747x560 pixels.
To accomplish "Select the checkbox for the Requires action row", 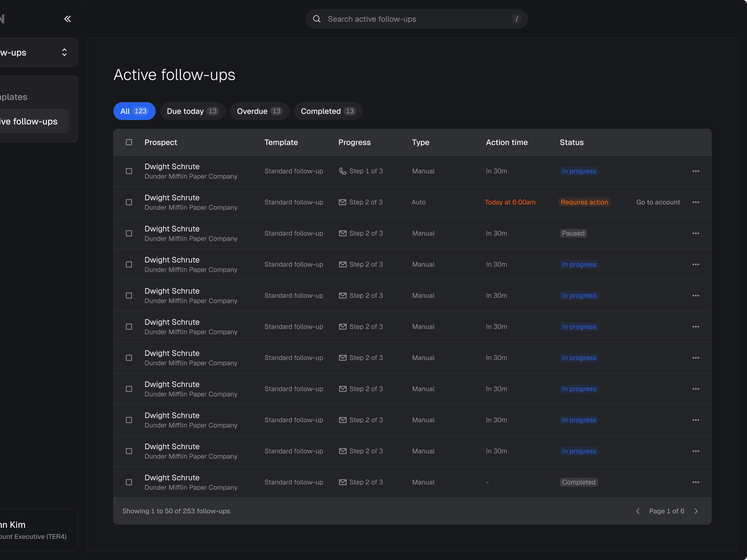I will [x=129, y=202].
